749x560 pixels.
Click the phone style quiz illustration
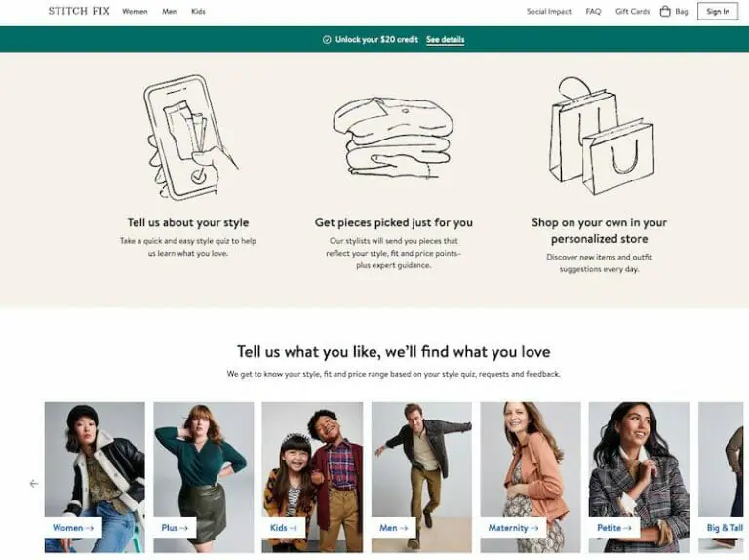click(189, 138)
